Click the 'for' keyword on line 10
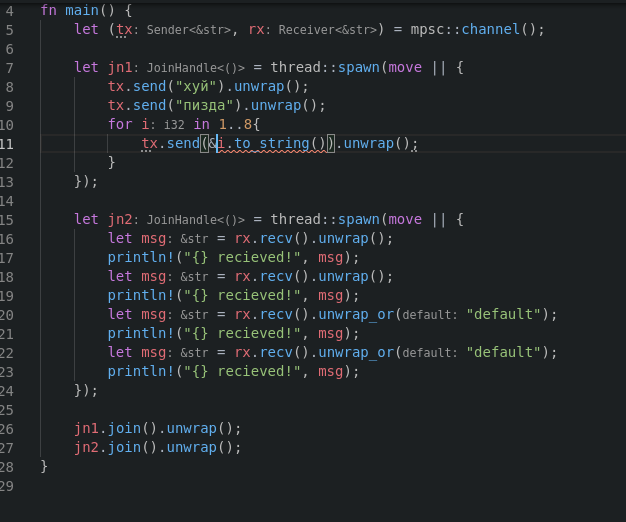The width and height of the screenshot is (626, 522). [120, 124]
